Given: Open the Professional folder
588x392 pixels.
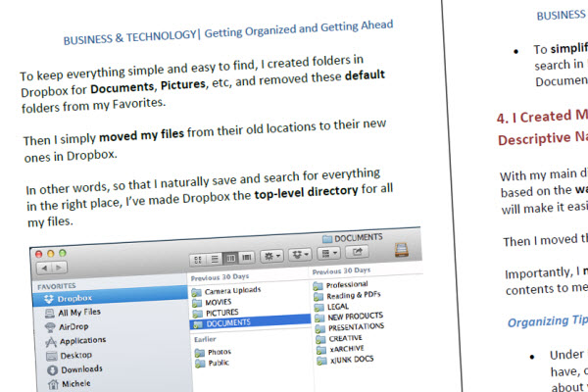Looking at the screenshot, I should tap(347, 284).
